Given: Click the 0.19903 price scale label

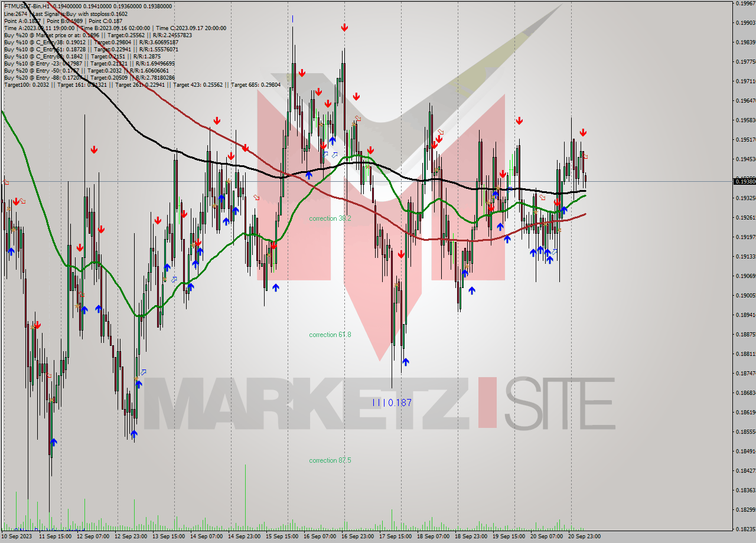Looking at the screenshot, I should (x=745, y=23).
